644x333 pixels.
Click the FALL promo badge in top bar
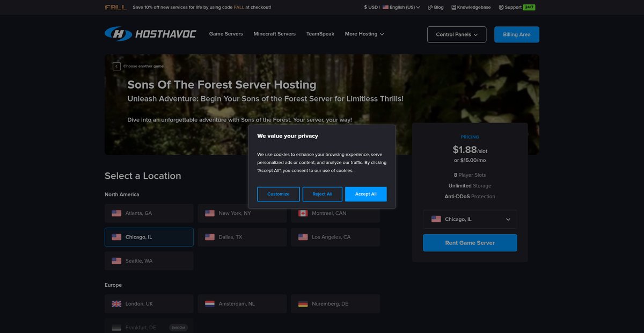[116, 8]
